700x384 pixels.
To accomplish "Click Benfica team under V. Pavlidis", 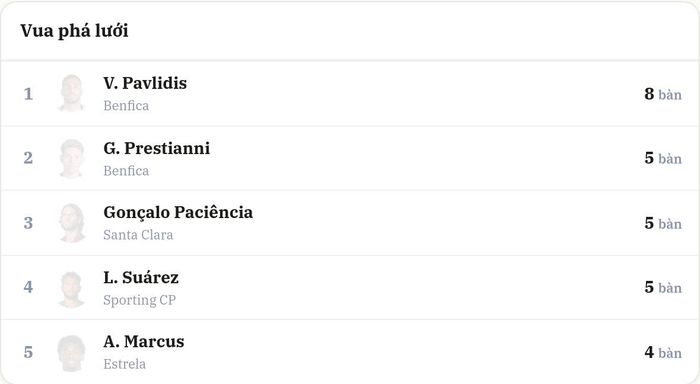I will [126, 106].
